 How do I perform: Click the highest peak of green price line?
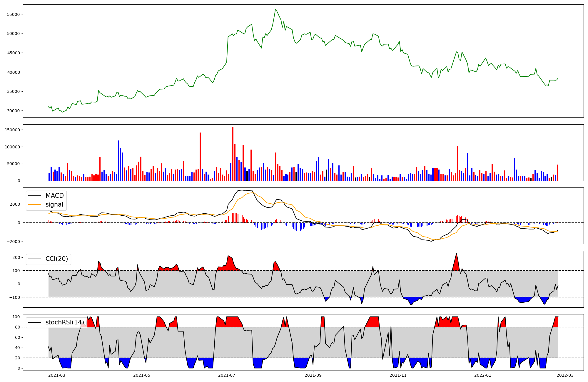[275, 10]
